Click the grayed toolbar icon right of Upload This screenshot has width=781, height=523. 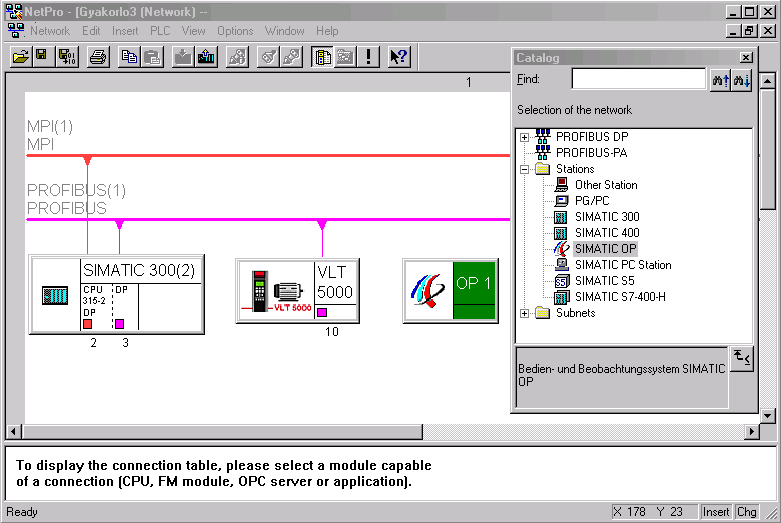click(x=237, y=56)
